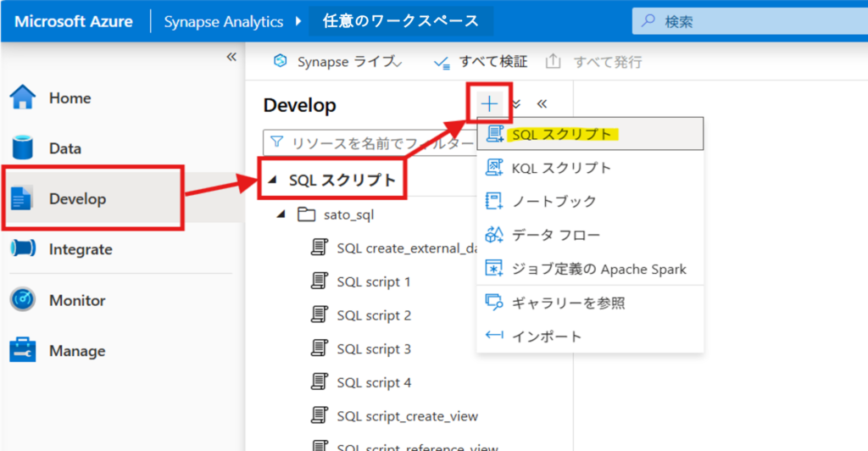Open the Synapse ライブ mode dropdown
The width and height of the screenshot is (868, 451).
coord(341,62)
